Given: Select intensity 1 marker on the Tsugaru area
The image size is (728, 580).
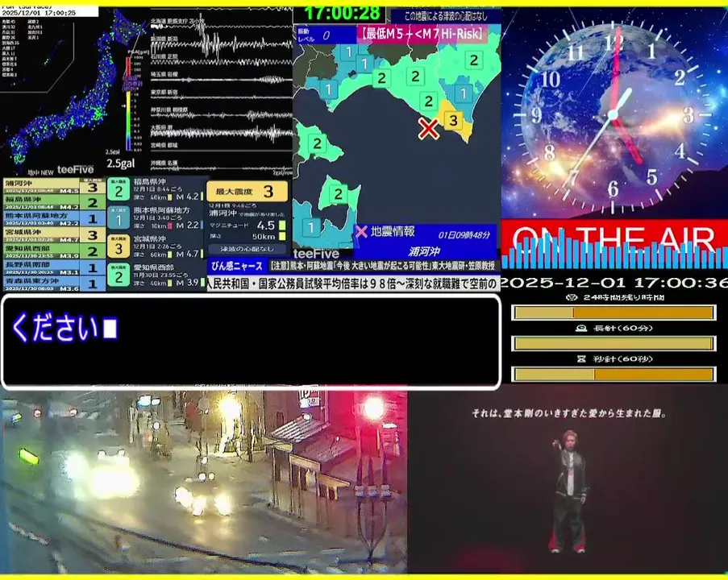Looking at the screenshot, I should (311, 227).
